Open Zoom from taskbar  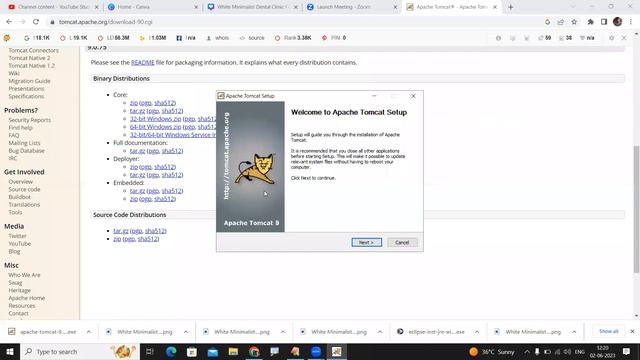tap(316, 352)
